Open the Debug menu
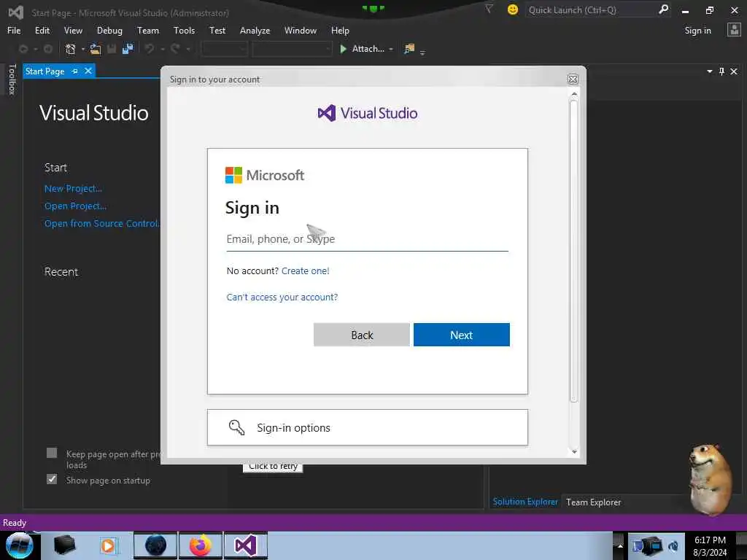The image size is (747, 560). pyautogui.click(x=109, y=31)
